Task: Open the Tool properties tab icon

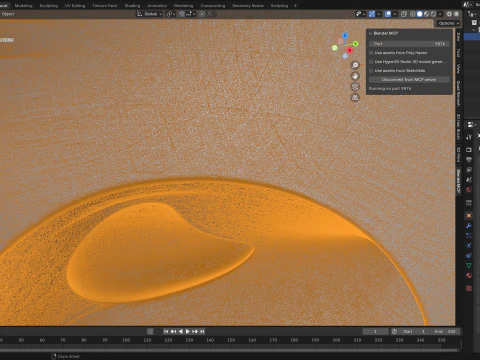Action: pos(469,137)
